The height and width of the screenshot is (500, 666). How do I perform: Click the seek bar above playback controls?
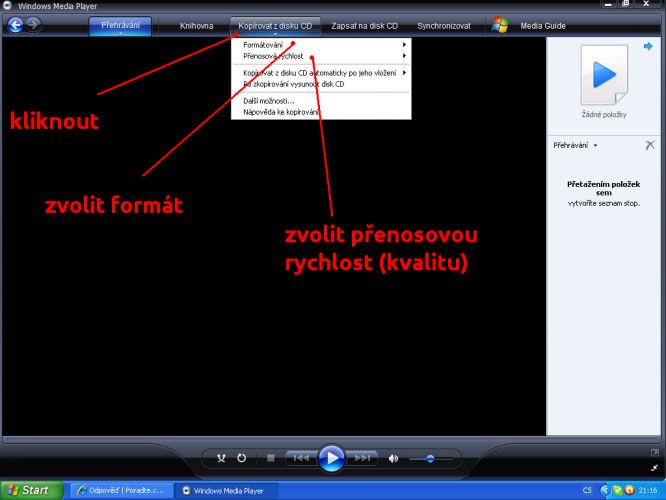tap(333, 440)
